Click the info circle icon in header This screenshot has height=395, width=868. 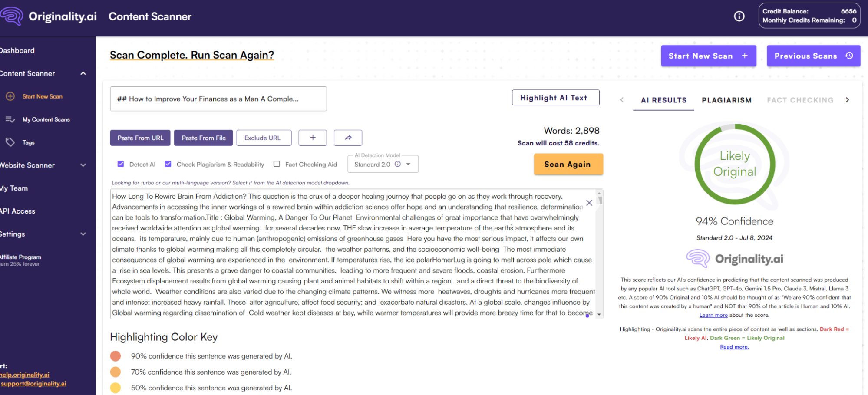pos(739,16)
